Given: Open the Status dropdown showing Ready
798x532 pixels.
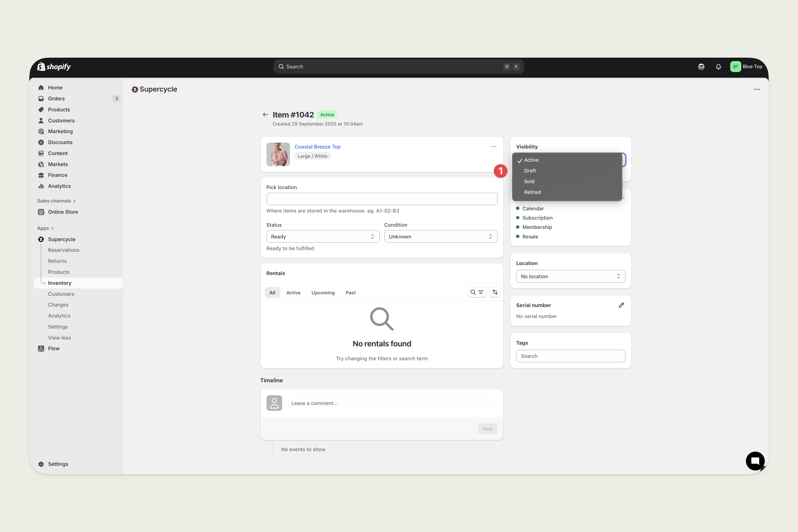Looking at the screenshot, I should pos(322,236).
